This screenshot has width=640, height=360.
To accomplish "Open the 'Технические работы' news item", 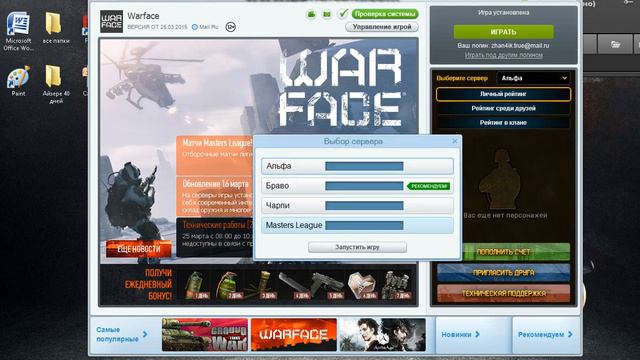I will tap(215, 237).
